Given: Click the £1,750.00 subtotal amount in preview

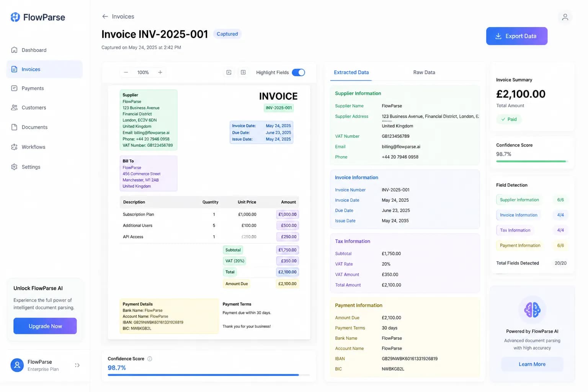Looking at the screenshot, I should coord(287,250).
